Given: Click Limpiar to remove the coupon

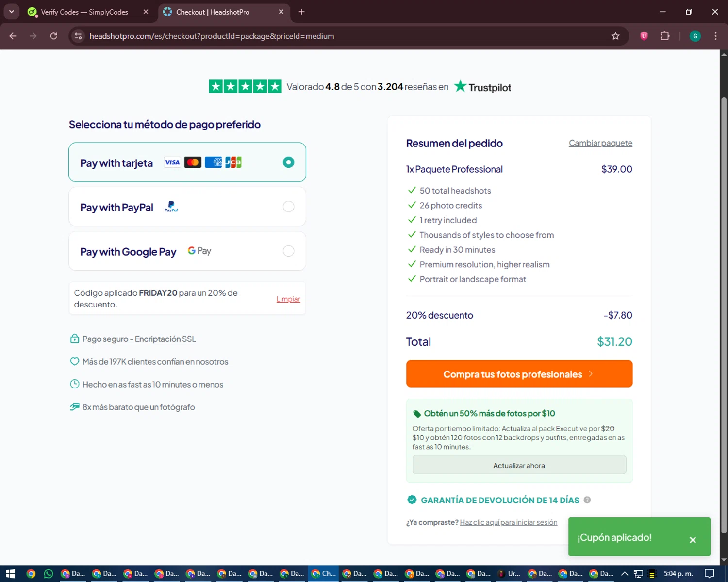Looking at the screenshot, I should 288,299.
